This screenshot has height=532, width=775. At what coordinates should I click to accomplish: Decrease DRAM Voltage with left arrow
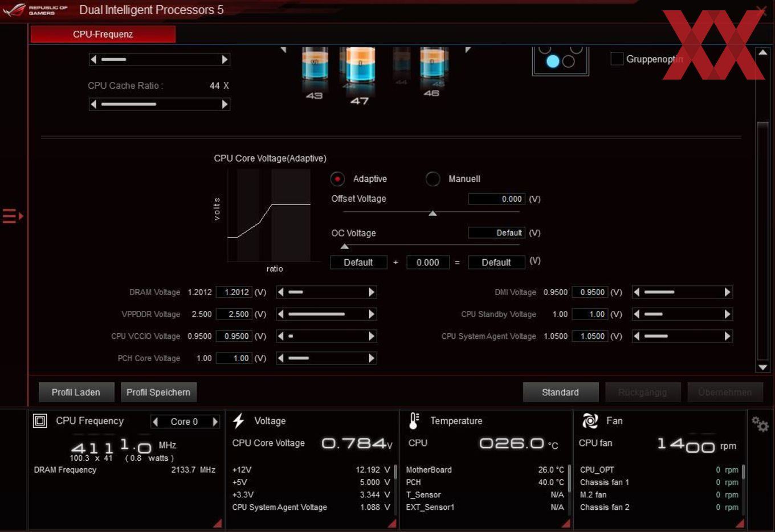tap(280, 292)
